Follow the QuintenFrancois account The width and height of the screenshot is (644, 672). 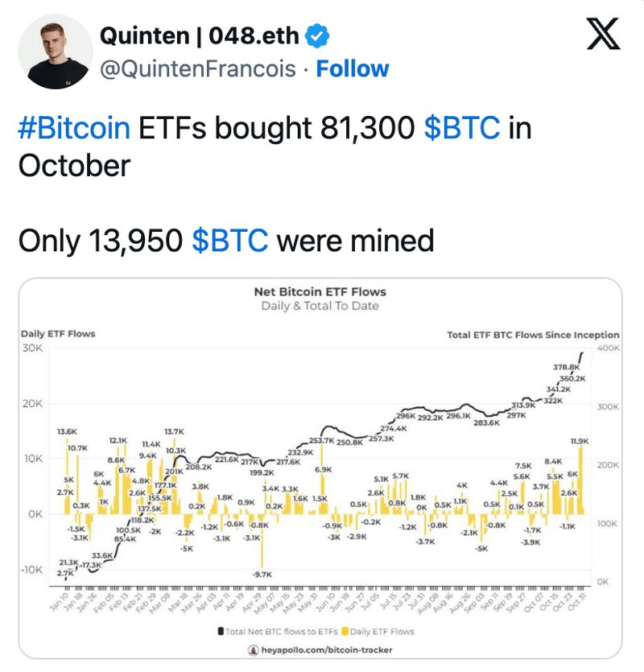[353, 68]
